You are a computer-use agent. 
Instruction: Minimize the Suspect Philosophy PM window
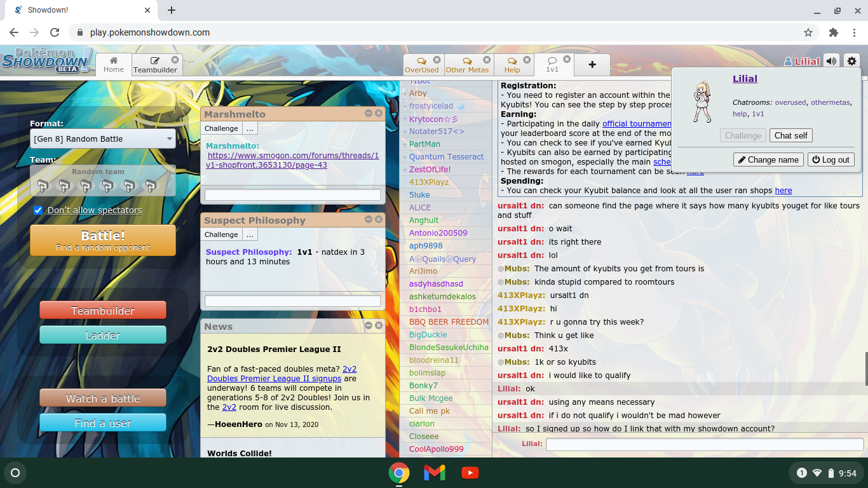tap(369, 219)
